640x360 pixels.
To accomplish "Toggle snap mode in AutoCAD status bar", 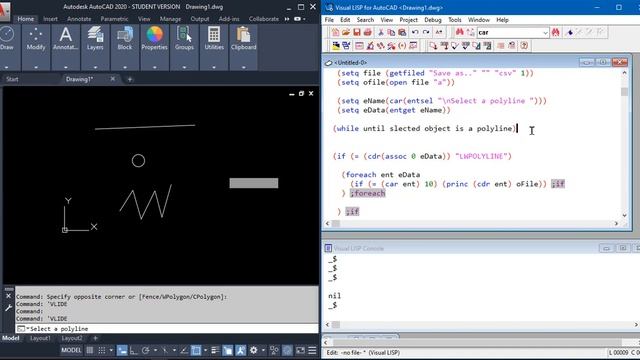I will click(102, 350).
